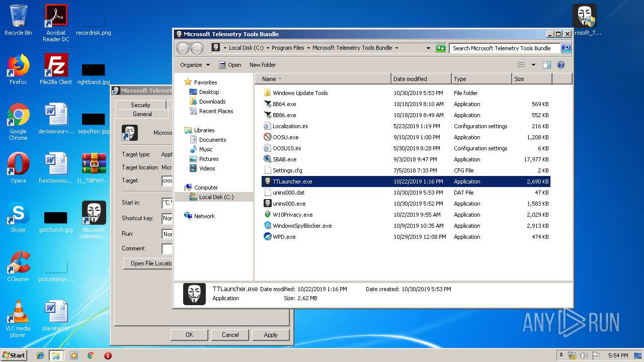Sort by the Size column header
The height and width of the screenshot is (362, 644).
pyautogui.click(x=532, y=79)
